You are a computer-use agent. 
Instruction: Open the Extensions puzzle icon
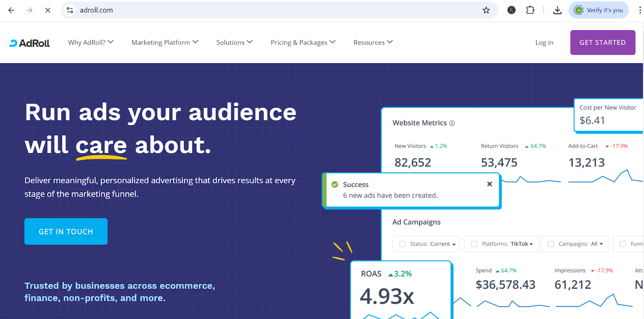point(530,10)
